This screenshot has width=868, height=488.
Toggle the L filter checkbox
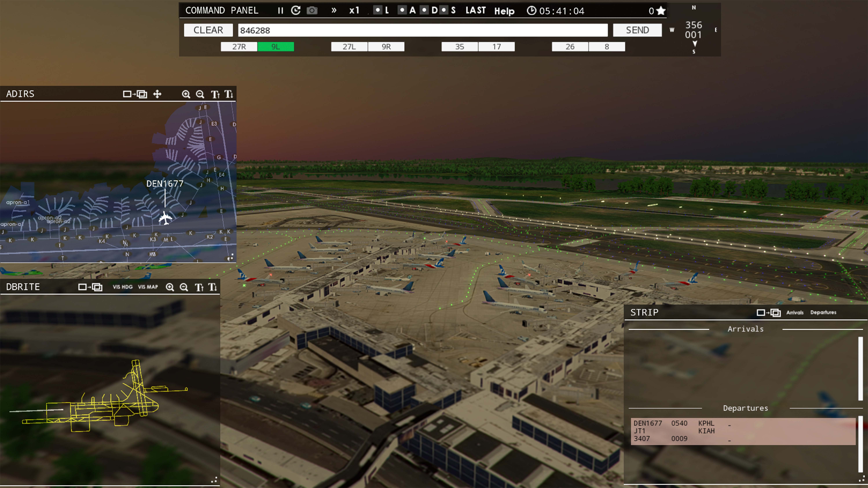378,10
